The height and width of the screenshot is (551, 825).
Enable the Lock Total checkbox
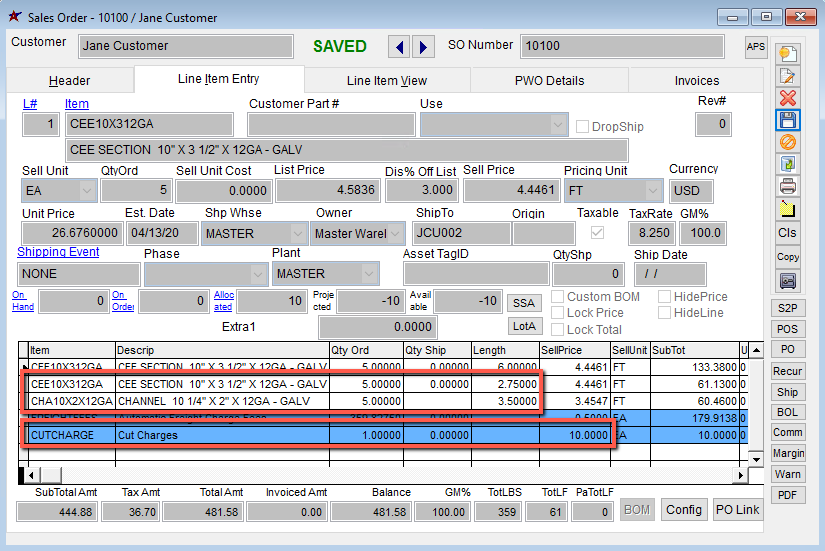[557, 329]
